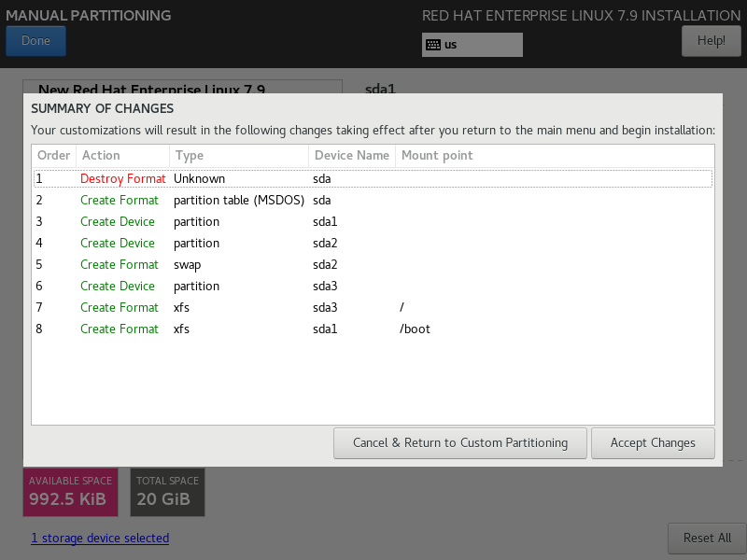
Task: Open the Help! button
Action: pyautogui.click(x=712, y=40)
